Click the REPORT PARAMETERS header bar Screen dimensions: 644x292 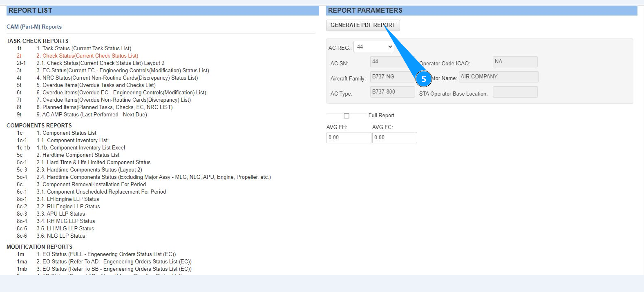pyautogui.click(x=482, y=11)
